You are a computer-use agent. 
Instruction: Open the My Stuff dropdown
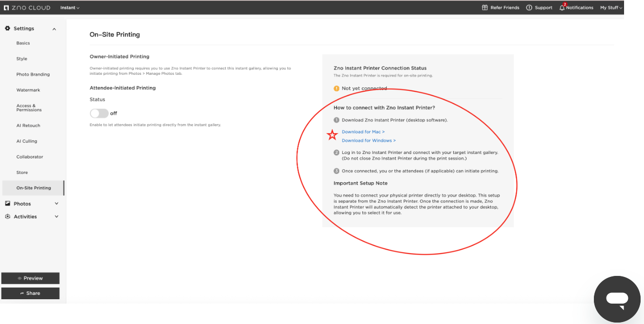click(x=611, y=8)
